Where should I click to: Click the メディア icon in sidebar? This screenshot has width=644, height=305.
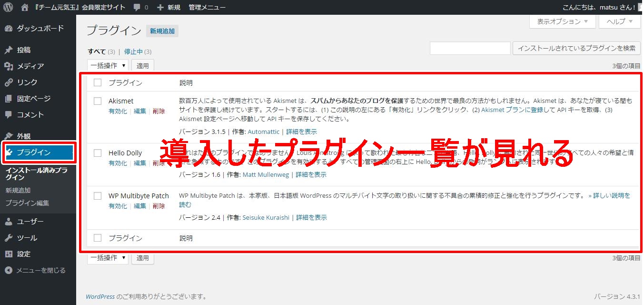(9, 66)
